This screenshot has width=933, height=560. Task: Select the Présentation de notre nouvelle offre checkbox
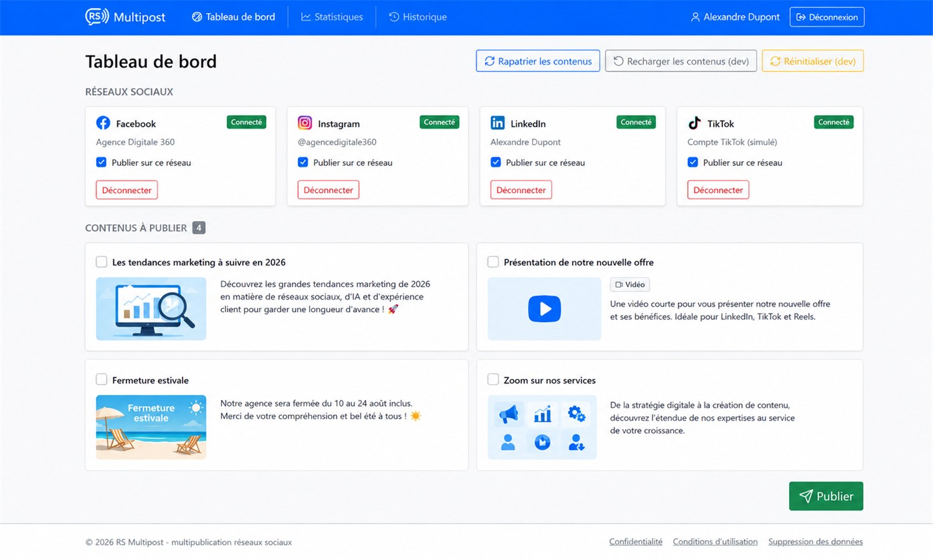(x=493, y=262)
